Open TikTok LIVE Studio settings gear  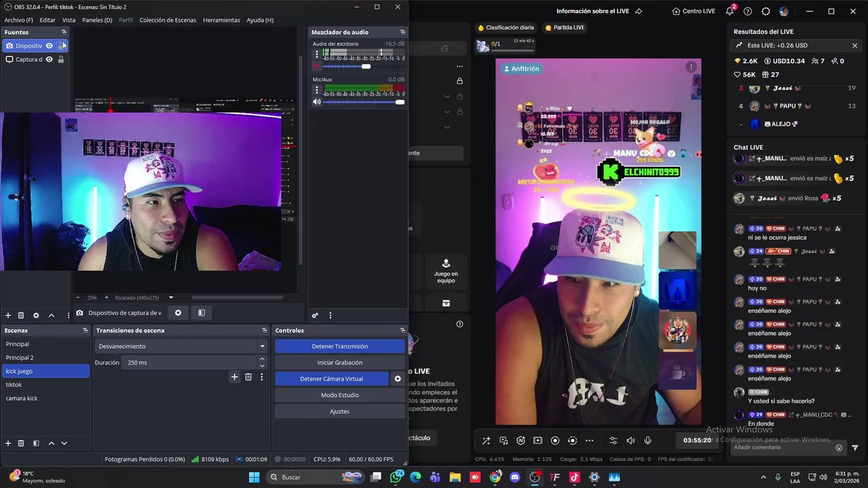(x=766, y=11)
